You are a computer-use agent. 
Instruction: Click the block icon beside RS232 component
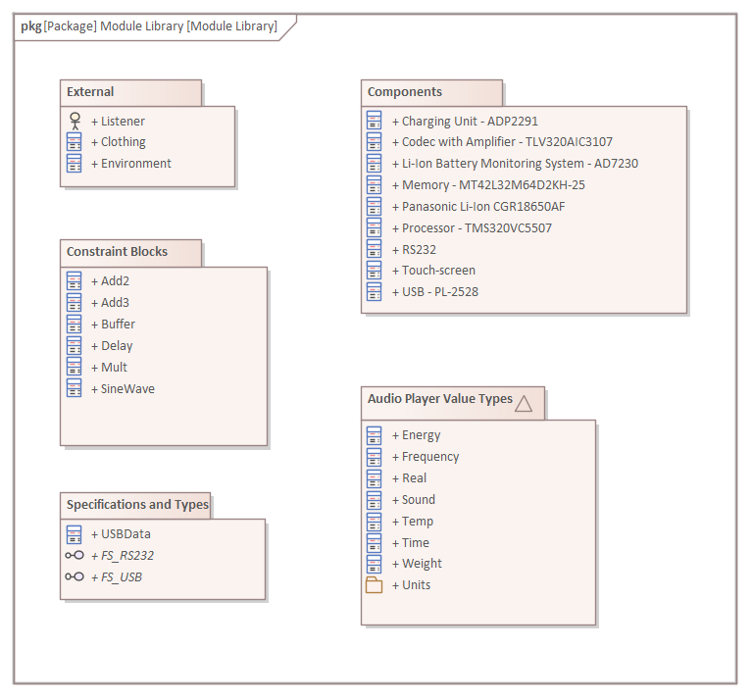click(375, 250)
